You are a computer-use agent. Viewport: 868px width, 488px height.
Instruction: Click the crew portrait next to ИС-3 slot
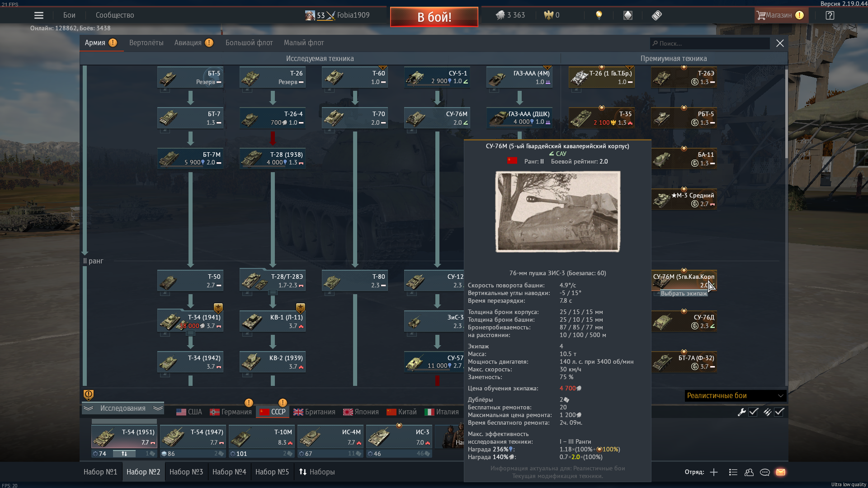click(x=450, y=436)
